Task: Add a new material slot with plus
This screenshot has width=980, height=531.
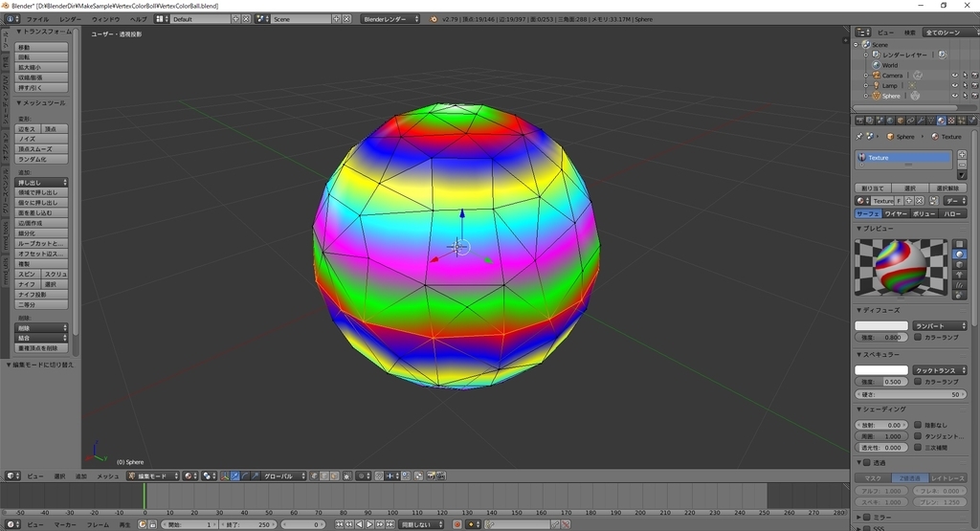Action: (962, 155)
